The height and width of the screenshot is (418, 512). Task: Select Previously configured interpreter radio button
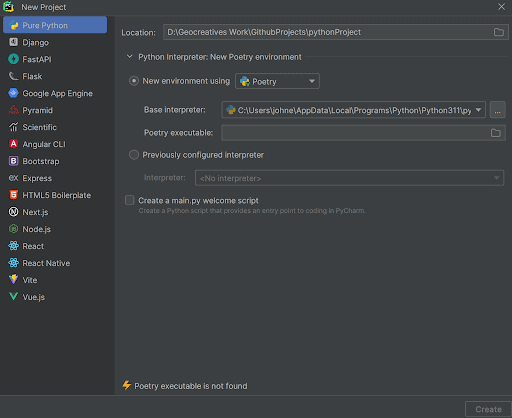coord(134,155)
